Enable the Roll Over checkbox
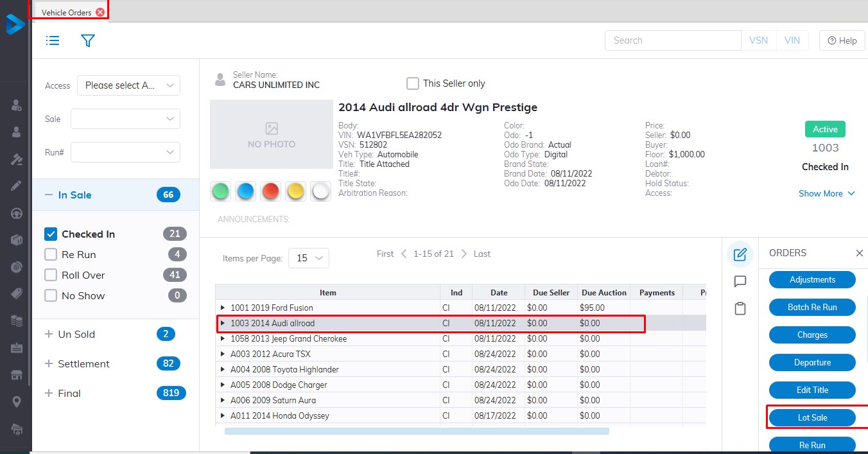Screen dimensions: 868x454 (51, 275)
